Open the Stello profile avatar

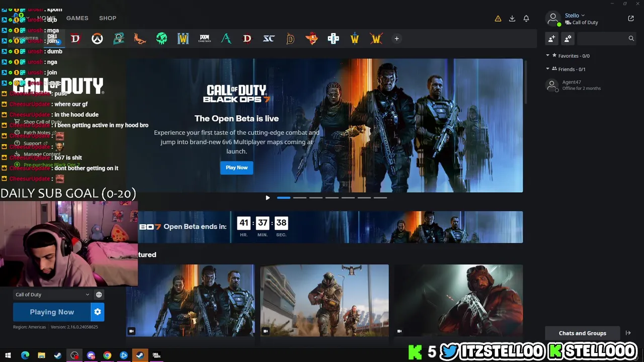click(553, 19)
